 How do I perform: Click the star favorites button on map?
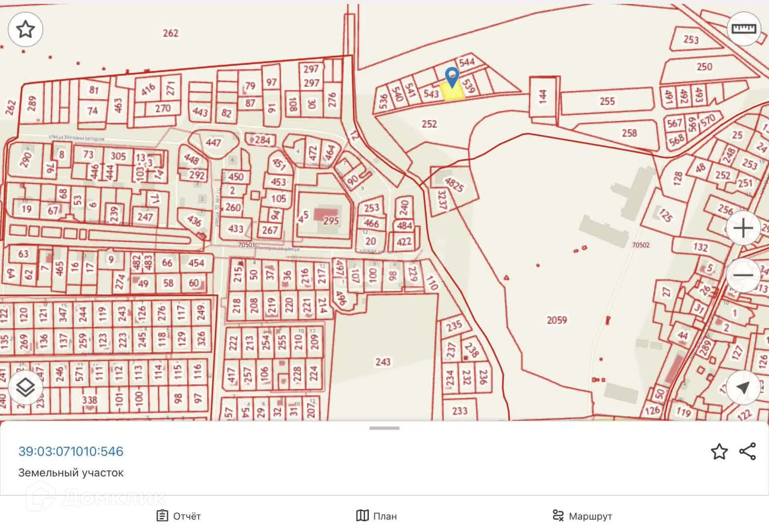pos(26,29)
